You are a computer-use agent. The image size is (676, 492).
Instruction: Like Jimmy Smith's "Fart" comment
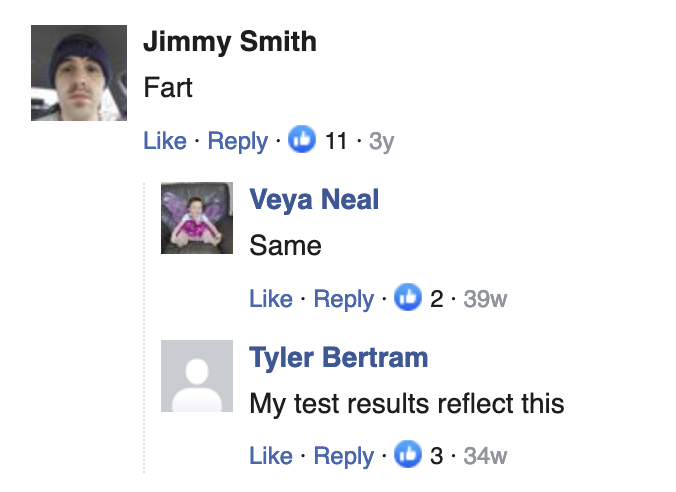(165, 141)
